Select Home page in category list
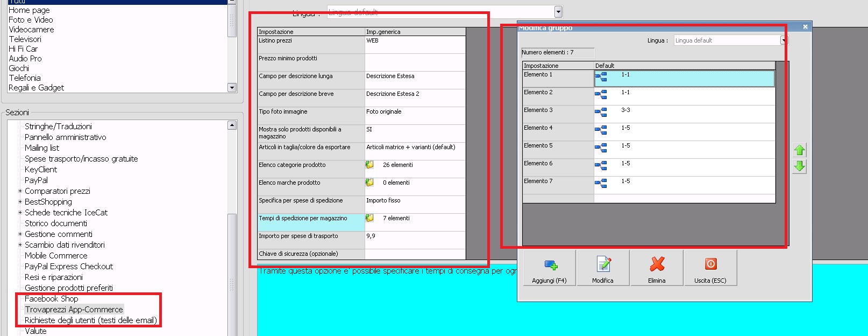This screenshot has height=336, width=868. click(x=29, y=10)
